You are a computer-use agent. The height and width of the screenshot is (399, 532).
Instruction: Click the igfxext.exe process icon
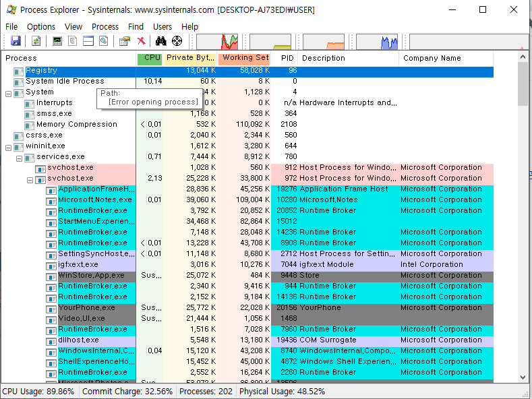[51, 266]
